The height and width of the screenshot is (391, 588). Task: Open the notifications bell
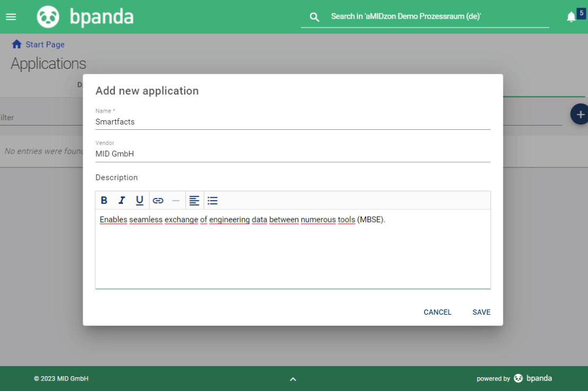click(571, 17)
